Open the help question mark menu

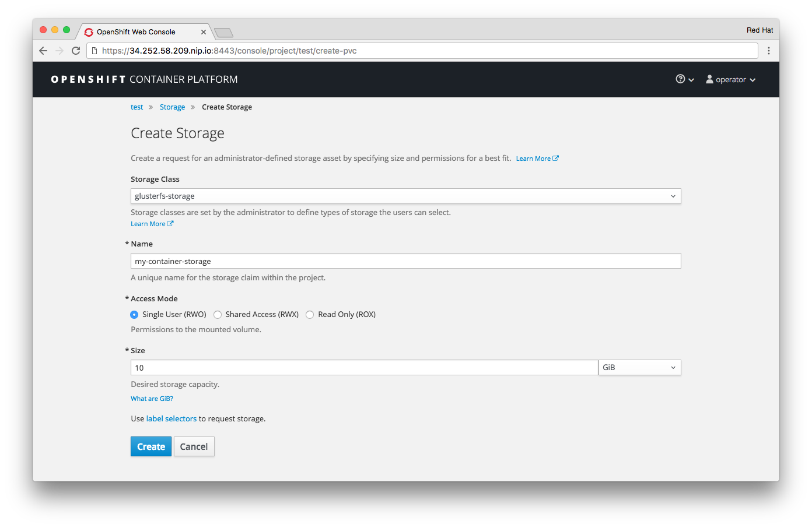(684, 79)
